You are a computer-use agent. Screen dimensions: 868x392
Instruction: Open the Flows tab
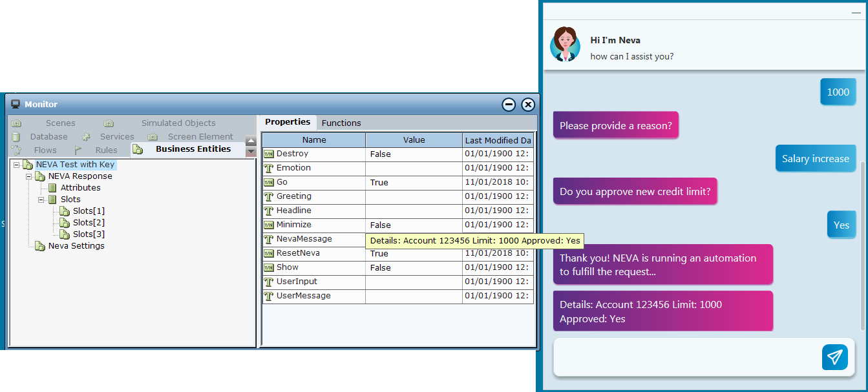pyautogui.click(x=45, y=150)
